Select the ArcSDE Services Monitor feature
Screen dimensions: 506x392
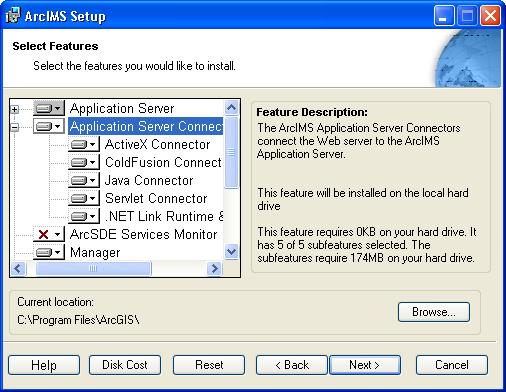click(144, 234)
